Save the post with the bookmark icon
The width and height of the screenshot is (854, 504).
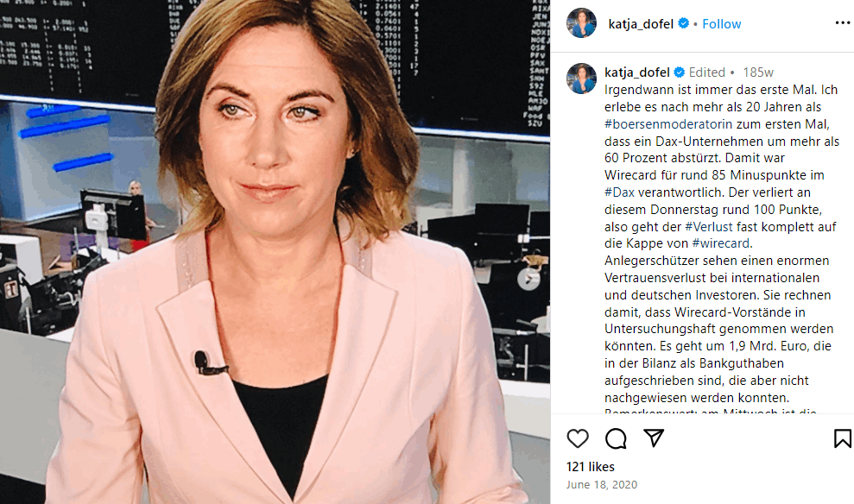coord(842,438)
